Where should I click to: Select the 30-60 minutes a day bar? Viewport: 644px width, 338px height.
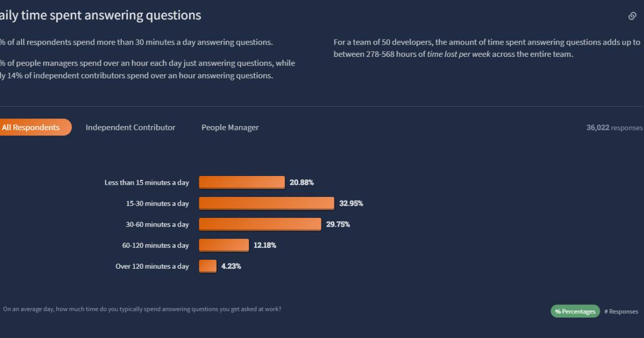click(260, 224)
